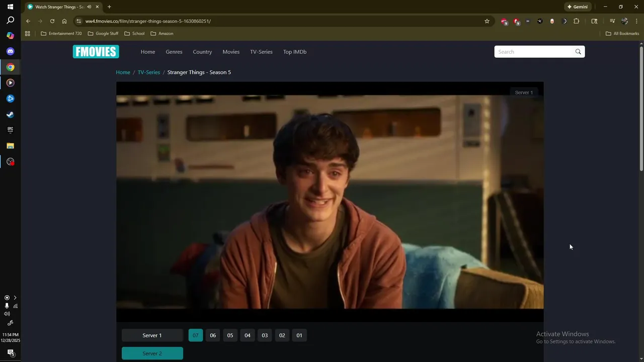Switch to Server 2
The image size is (644, 362).
point(152,353)
